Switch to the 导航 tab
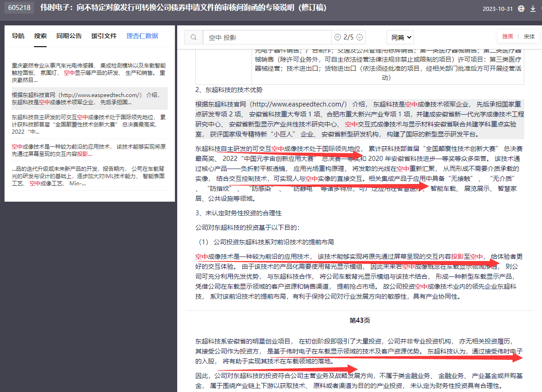 click(x=18, y=36)
